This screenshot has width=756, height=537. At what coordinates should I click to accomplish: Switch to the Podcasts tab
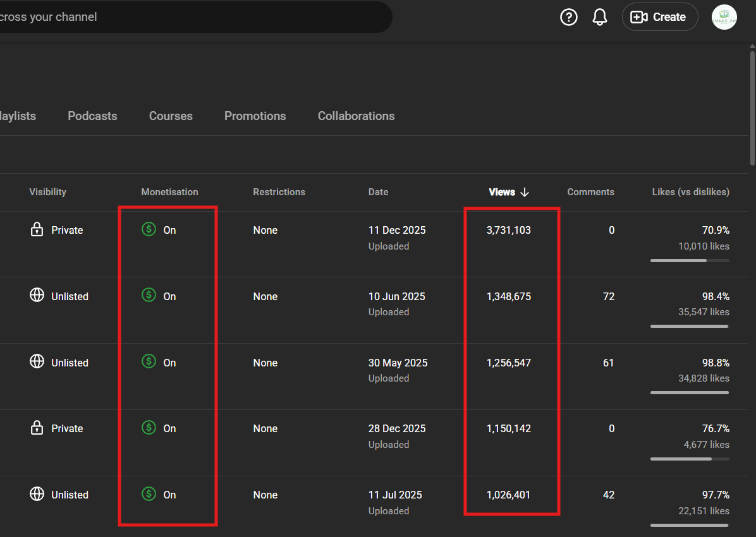pos(92,116)
